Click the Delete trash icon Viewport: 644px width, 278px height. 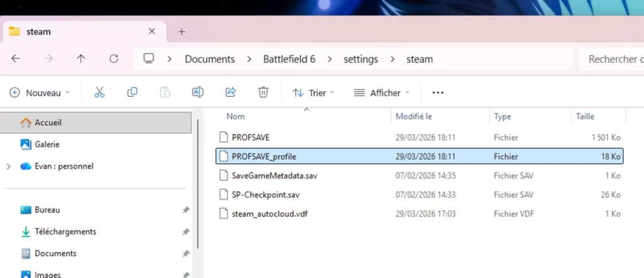click(x=264, y=92)
